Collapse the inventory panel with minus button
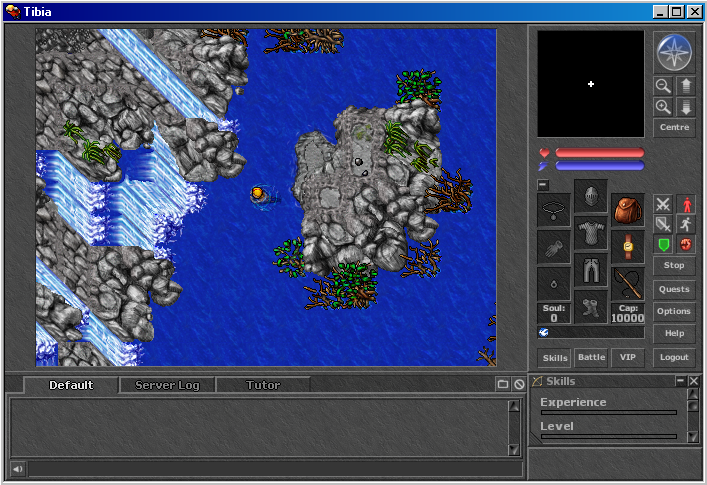The height and width of the screenshot is (485, 707). point(543,185)
